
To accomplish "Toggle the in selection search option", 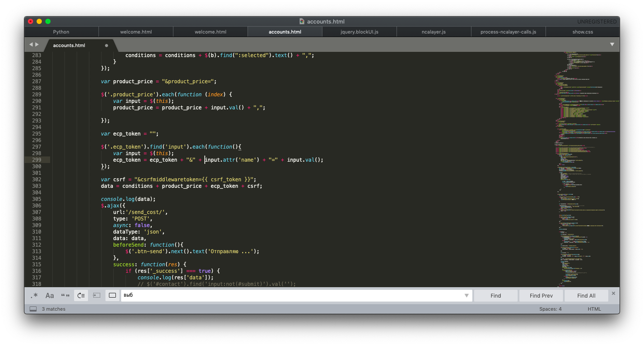I will point(97,295).
